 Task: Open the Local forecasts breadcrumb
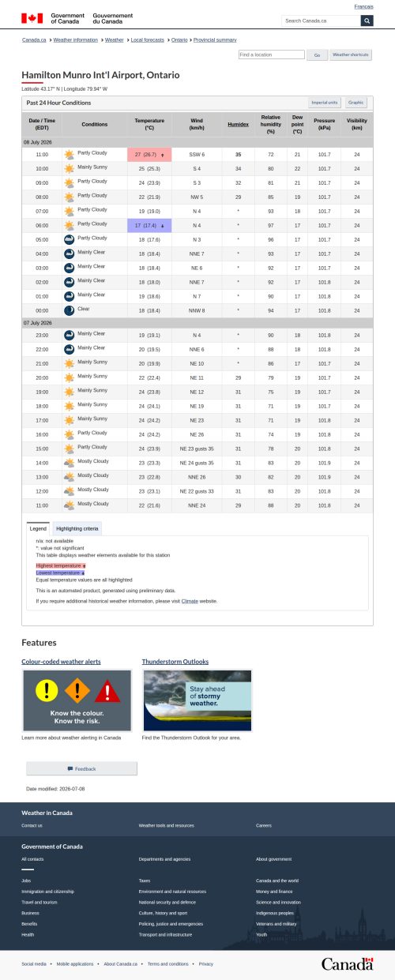[148, 39]
